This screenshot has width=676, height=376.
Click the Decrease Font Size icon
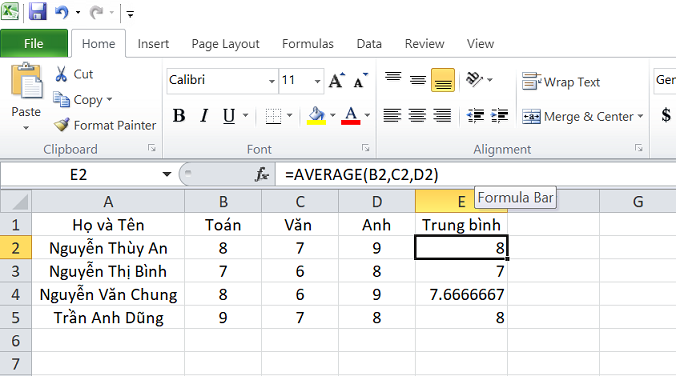coord(360,80)
